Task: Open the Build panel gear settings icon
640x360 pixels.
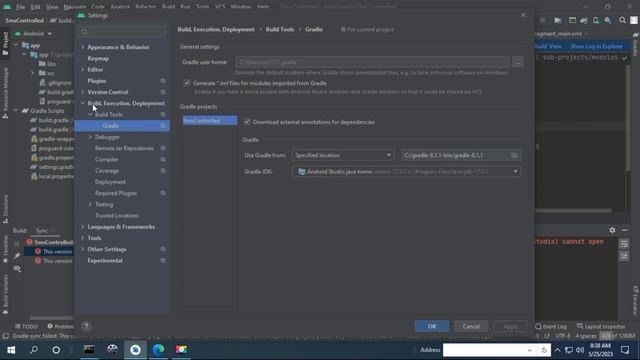Action: [612, 230]
